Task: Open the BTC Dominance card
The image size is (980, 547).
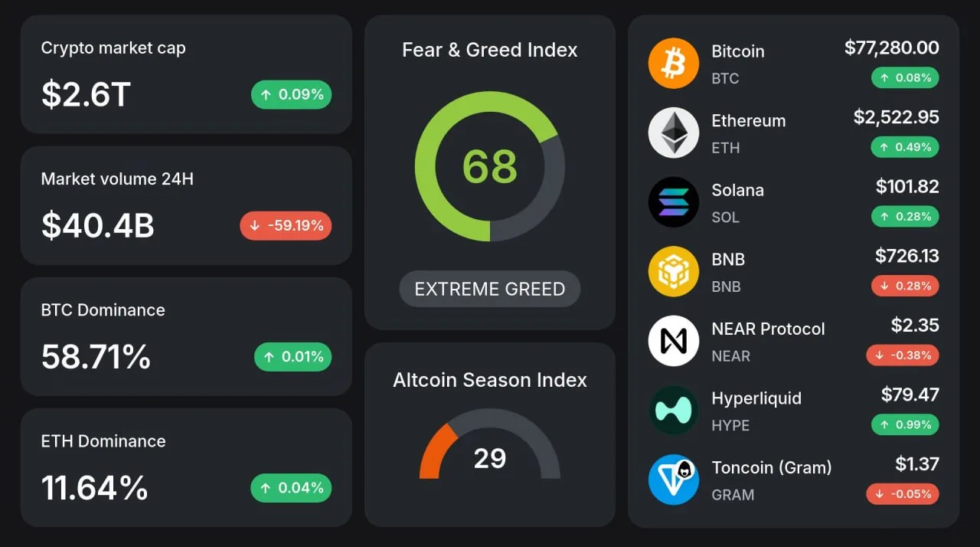Action: tap(186, 336)
